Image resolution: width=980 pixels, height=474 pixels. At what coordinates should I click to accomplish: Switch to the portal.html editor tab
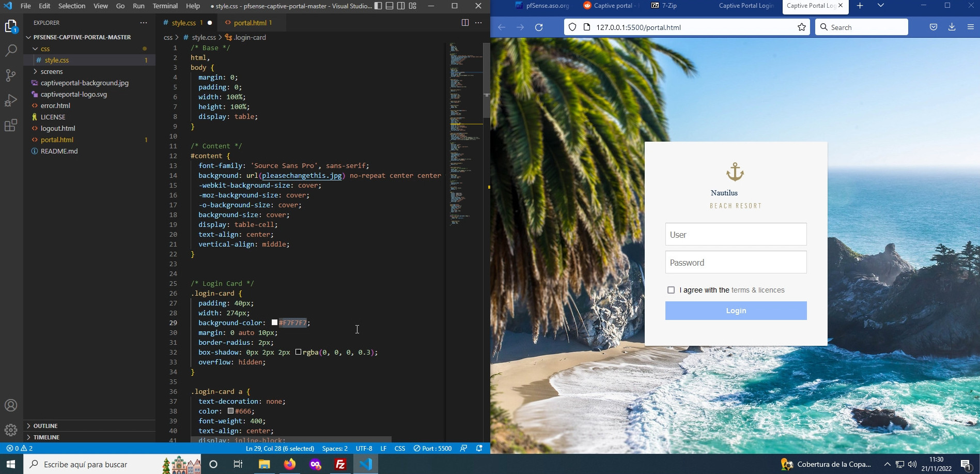tap(250, 23)
